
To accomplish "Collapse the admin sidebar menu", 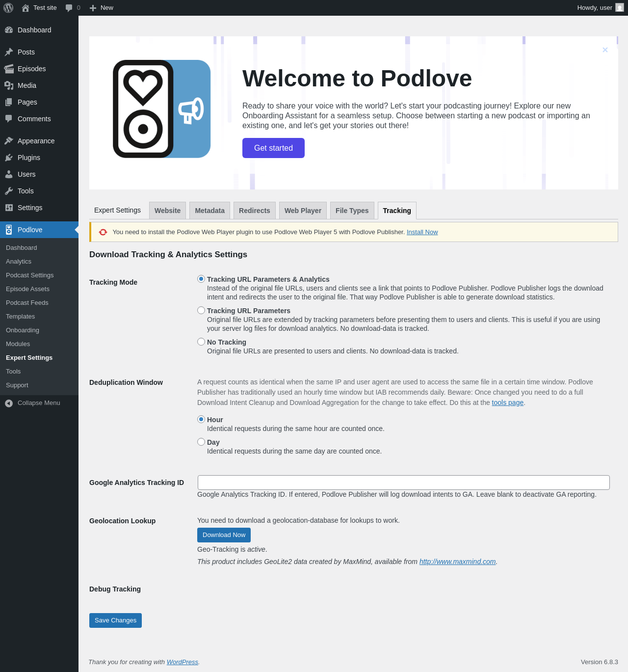I will pos(32,403).
